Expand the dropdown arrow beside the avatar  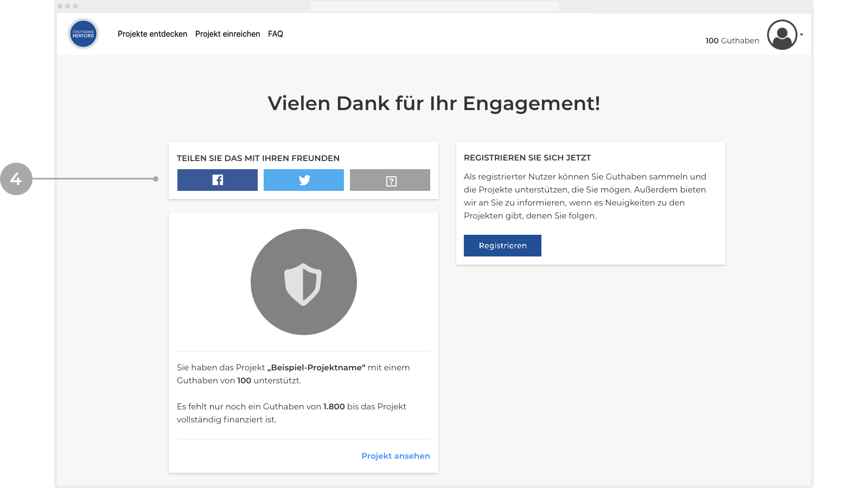(x=801, y=35)
